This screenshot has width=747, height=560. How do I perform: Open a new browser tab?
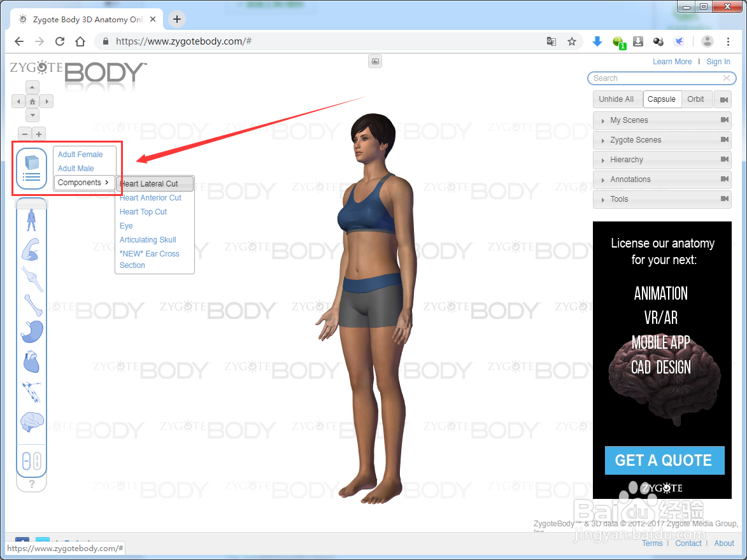177,19
